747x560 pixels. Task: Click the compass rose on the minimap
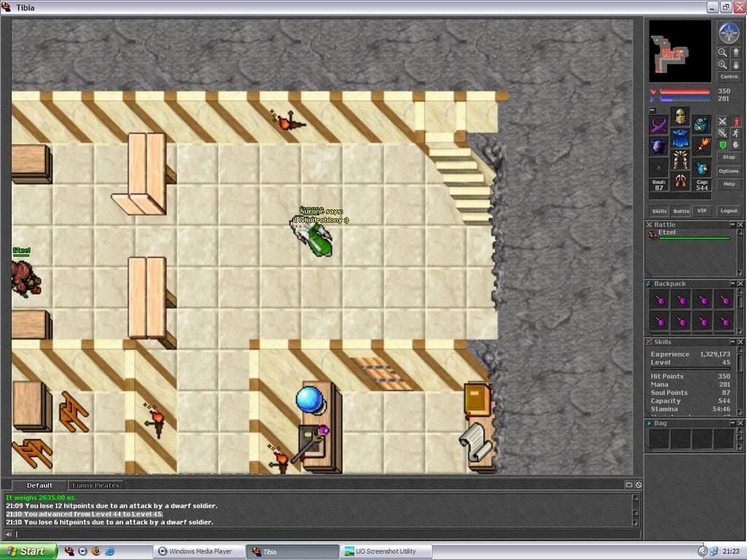729,34
